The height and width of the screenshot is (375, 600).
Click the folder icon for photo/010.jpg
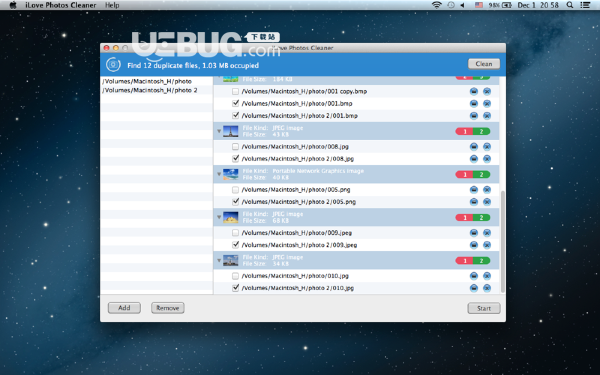pyautogui.click(x=474, y=276)
